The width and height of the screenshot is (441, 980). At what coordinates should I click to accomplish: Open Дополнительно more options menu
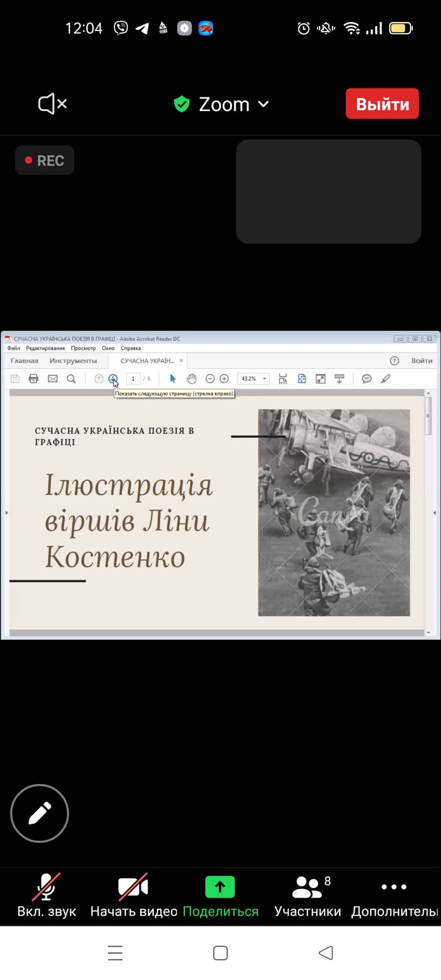[x=394, y=896]
